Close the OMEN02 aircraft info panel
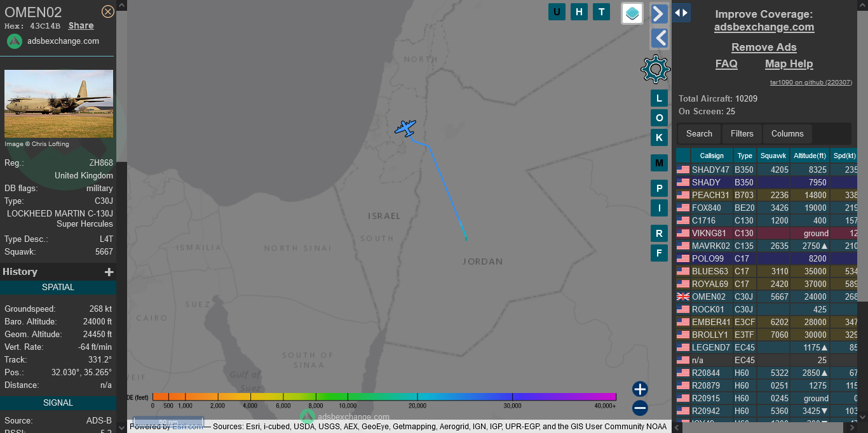Screen dimensions: 868x433 [x=108, y=11]
